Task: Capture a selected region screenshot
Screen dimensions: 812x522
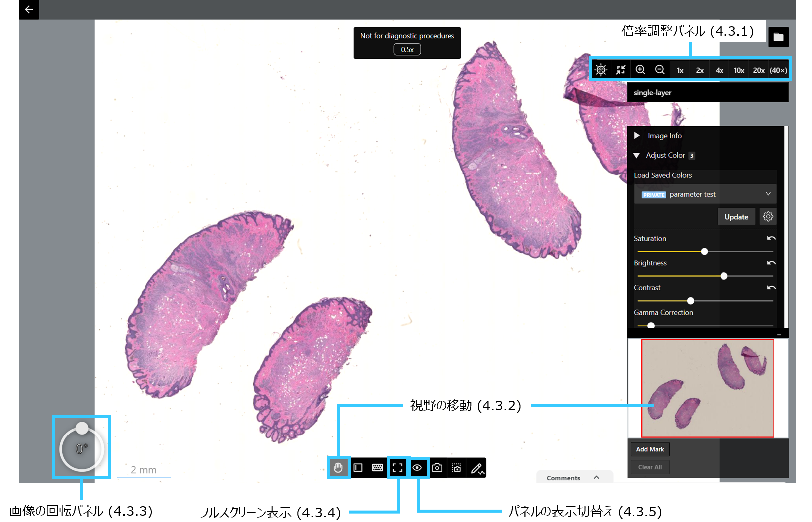Action: pyautogui.click(x=457, y=468)
